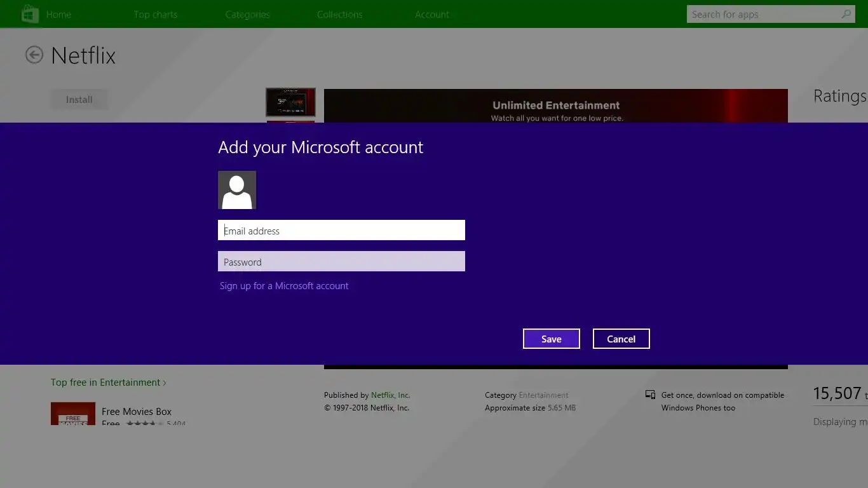The height and width of the screenshot is (488, 868).
Task: Click the compatible devices icon
Action: coord(650,395)
